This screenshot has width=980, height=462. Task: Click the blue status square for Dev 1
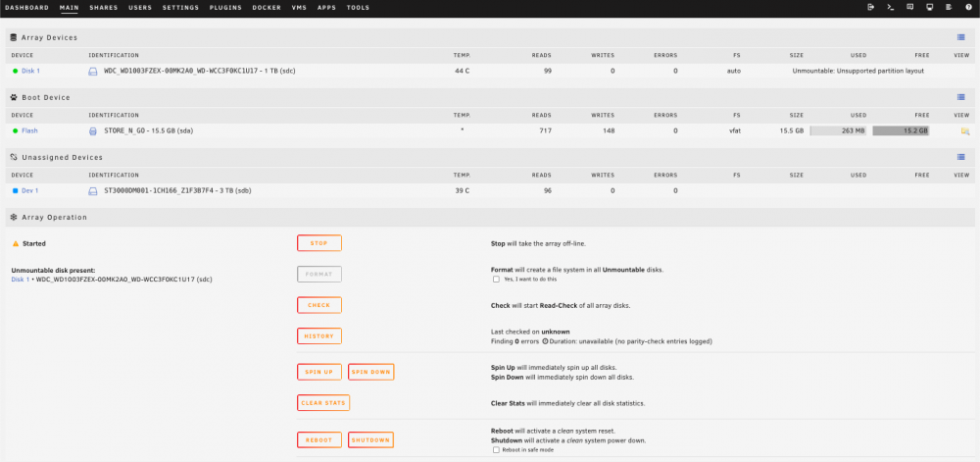(15, 190)
